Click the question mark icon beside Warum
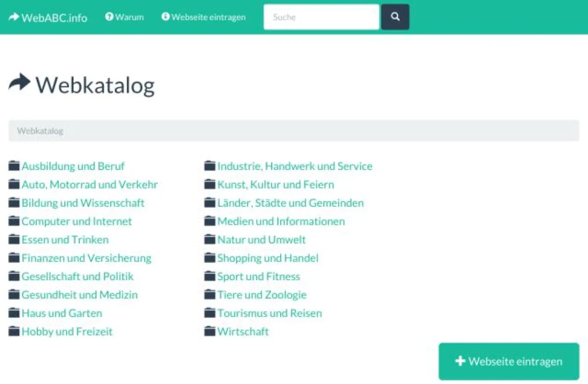The width and height of the screenshot is (588, 384). point(109,17)
